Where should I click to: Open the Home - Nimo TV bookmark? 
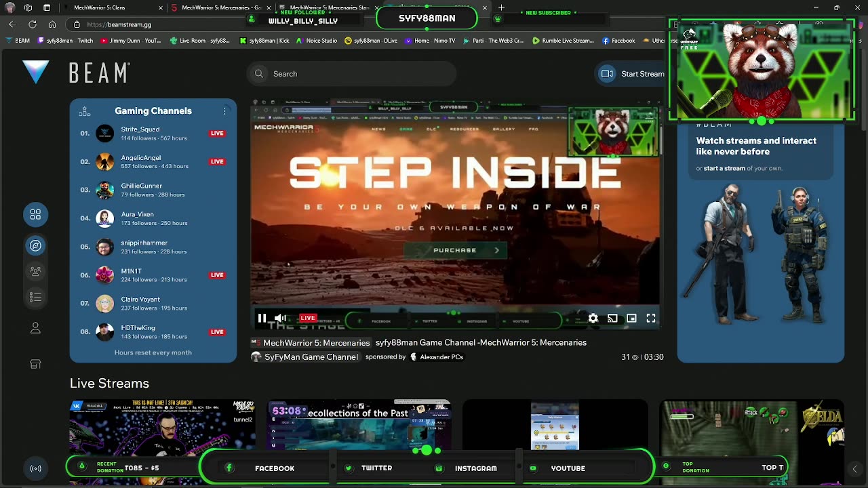[x=430, y=41]
